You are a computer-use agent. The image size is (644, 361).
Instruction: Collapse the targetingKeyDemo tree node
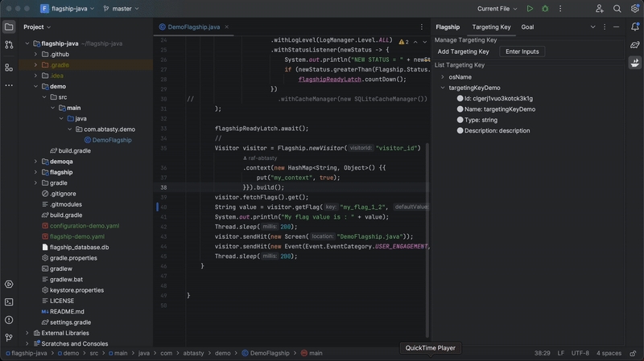(x=442, y=88)
